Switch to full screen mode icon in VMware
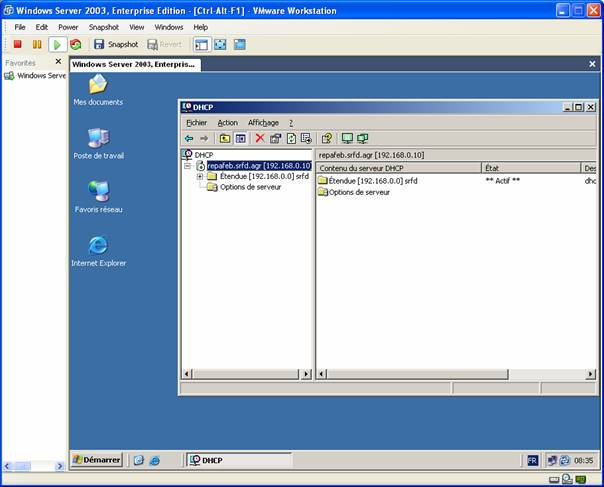 click(220, 44)
